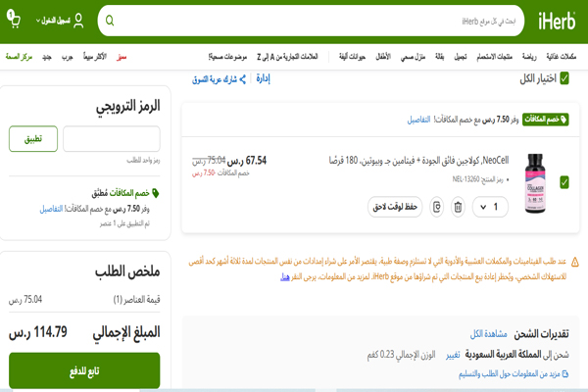Open the تجميل menu
This screenshot has height=392, width=588.
point(461,57)
